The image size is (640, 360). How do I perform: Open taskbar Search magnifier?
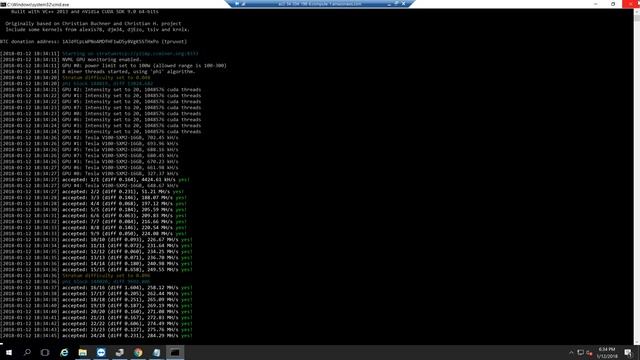pyautogui.click(x=27, y=352)
